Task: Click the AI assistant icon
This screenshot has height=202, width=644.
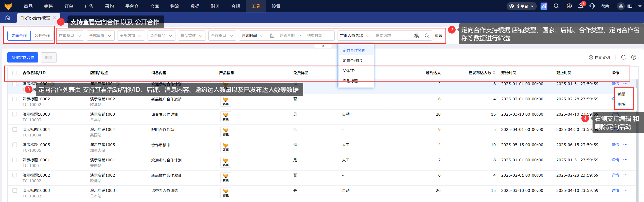Action: point(544,6)
